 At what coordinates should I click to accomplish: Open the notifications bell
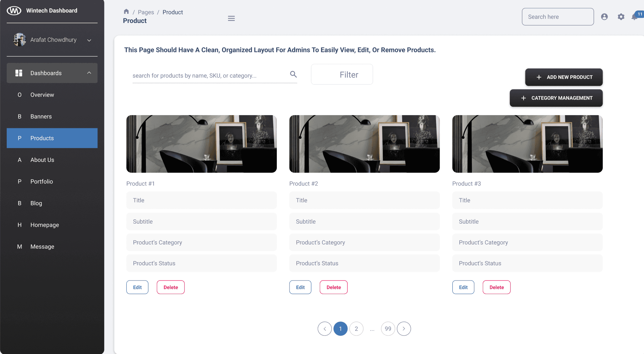tap(635, 17)
